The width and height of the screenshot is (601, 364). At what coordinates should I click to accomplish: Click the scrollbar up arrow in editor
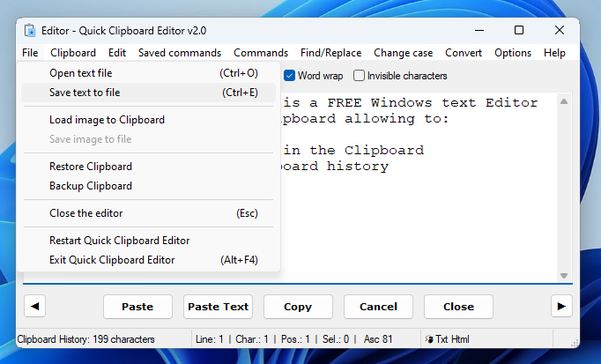[564, 101]
